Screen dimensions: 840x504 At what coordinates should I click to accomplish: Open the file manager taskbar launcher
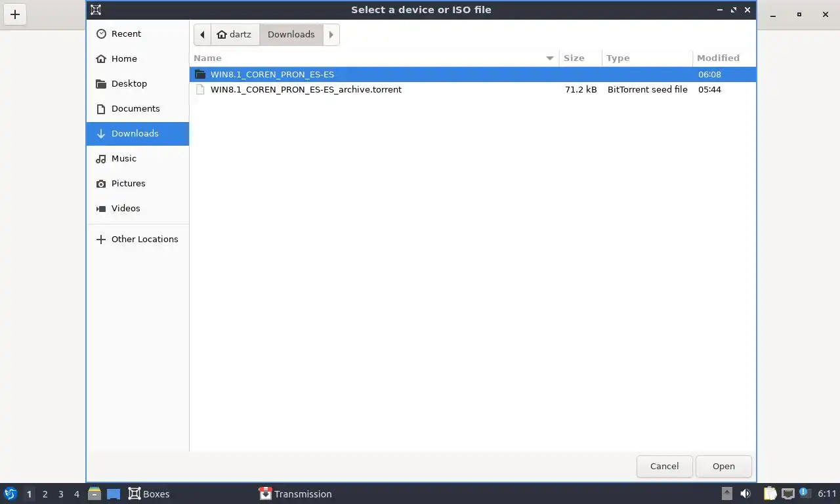click(94, 493)
